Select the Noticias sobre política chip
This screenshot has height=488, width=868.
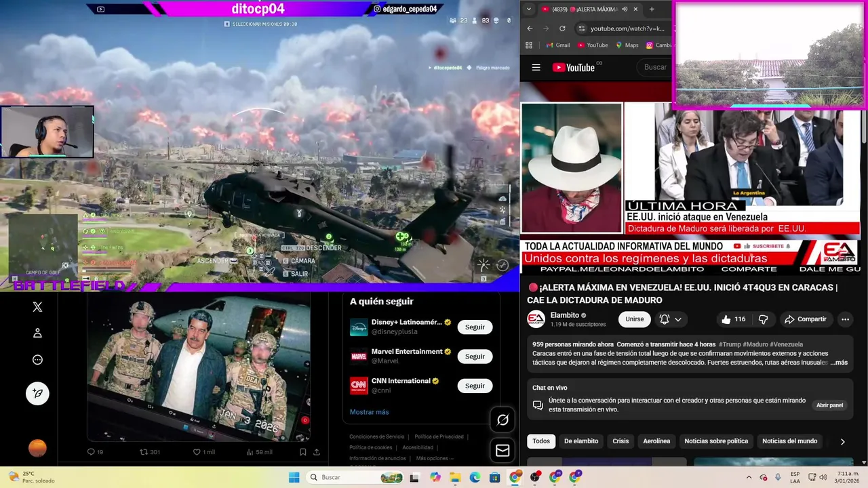click(716, 441)
